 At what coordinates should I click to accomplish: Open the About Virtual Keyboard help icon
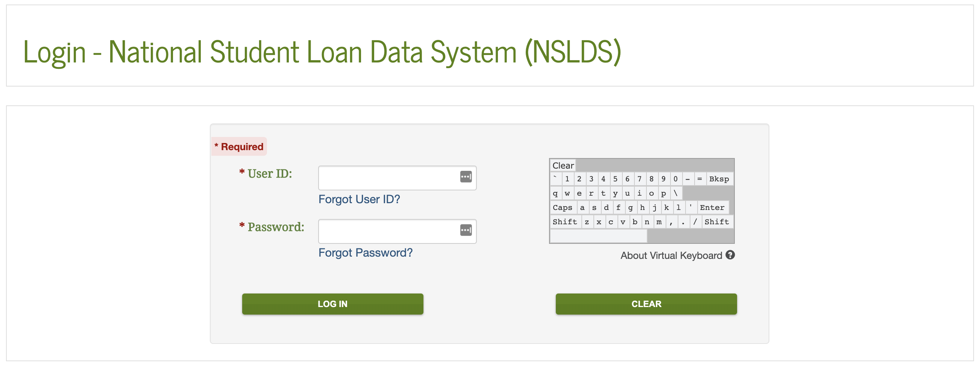tap(730, 255)
